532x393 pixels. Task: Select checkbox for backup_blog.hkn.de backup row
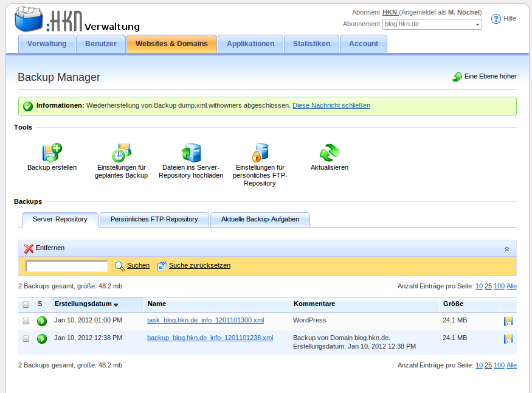click(26, 339)
